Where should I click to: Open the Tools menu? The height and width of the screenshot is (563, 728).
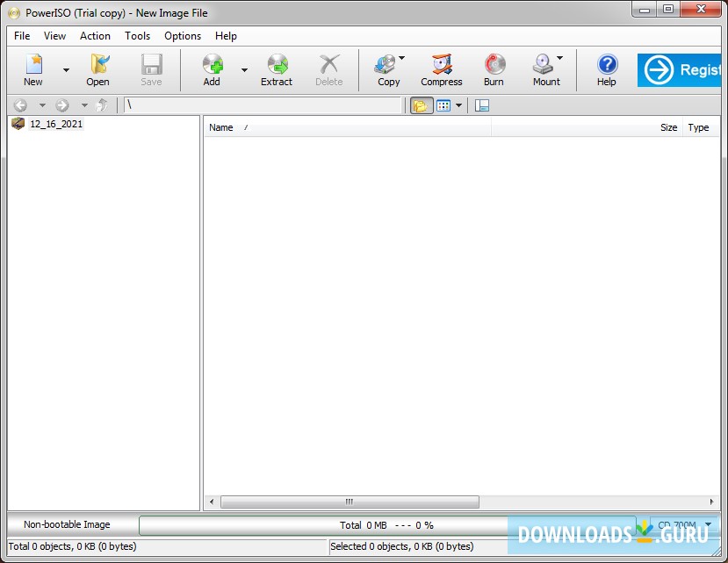[x=137, y=36]
